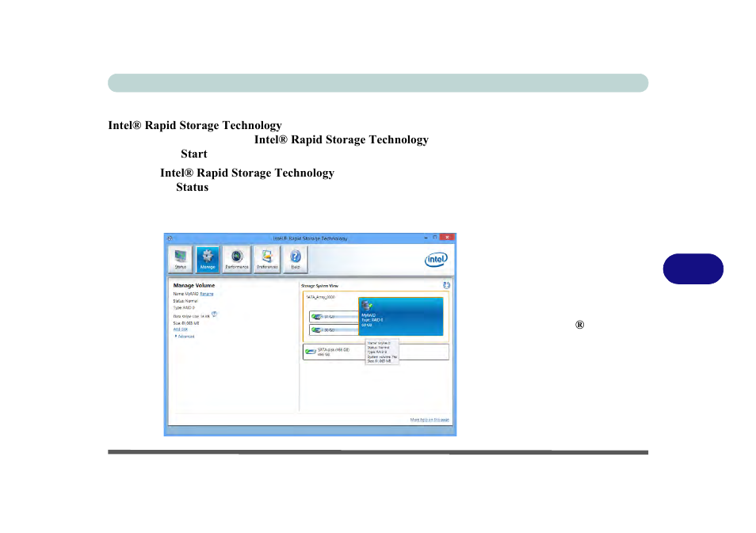The image size is (756, 533).
Task: Click the MyRAID volume icon
Action: point(367,305)
